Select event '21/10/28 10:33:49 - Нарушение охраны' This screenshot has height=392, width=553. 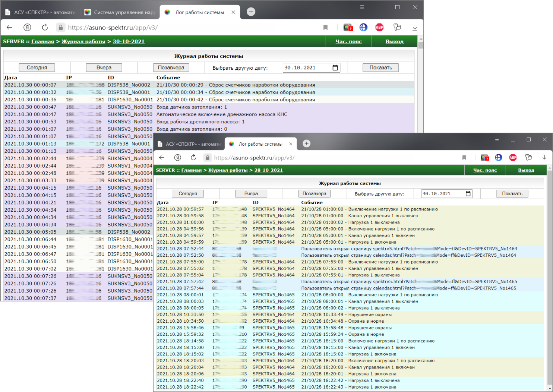[x=346, y=314]
